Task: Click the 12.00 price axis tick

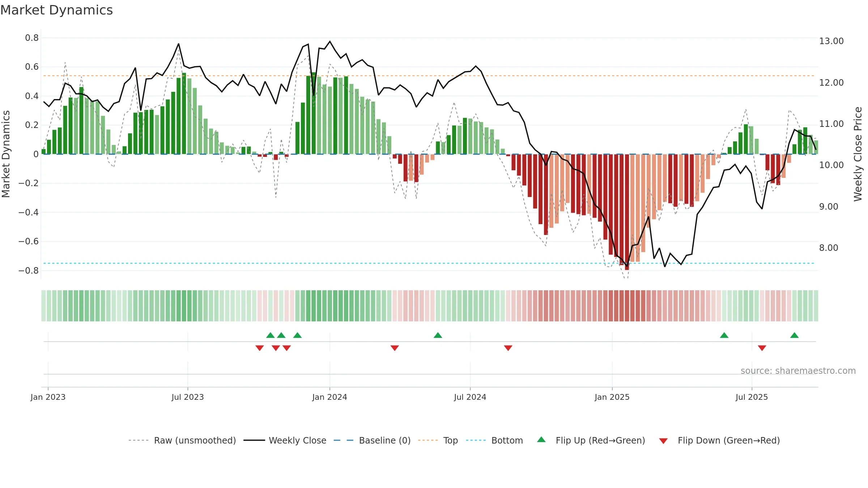Action: point(831,82)
